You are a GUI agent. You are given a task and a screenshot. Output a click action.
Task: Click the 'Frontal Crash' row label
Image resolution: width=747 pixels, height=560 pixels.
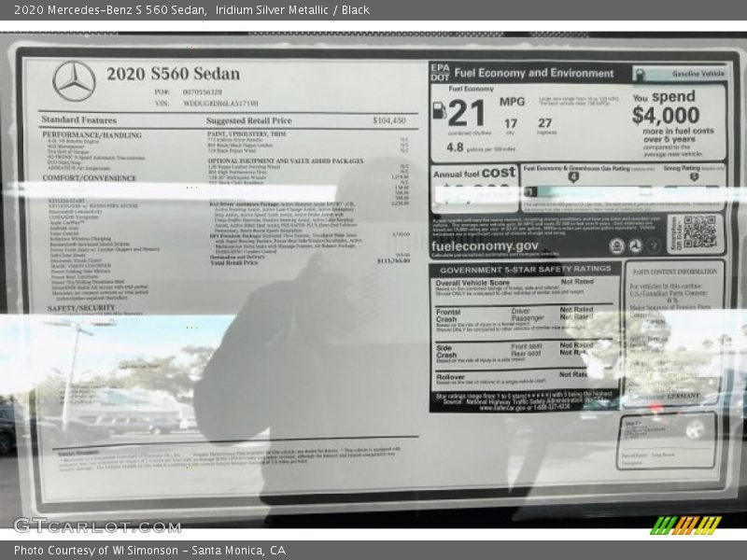click(448, 315)
